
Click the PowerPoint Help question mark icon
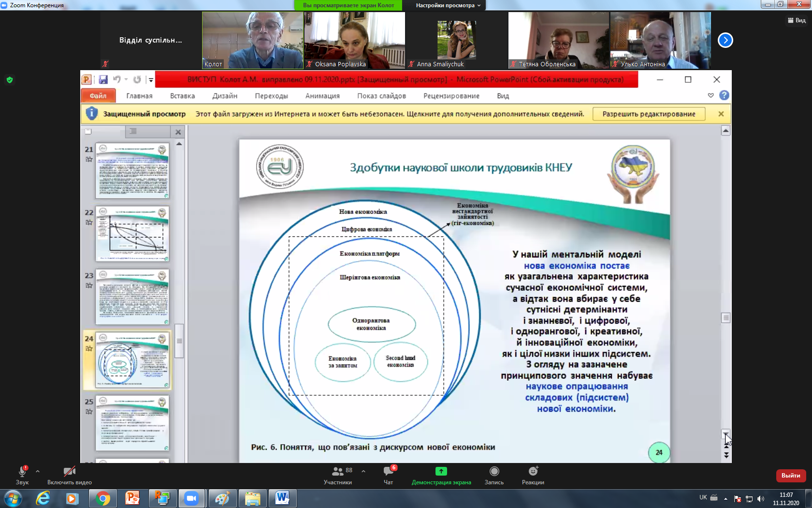coord(724,95)
